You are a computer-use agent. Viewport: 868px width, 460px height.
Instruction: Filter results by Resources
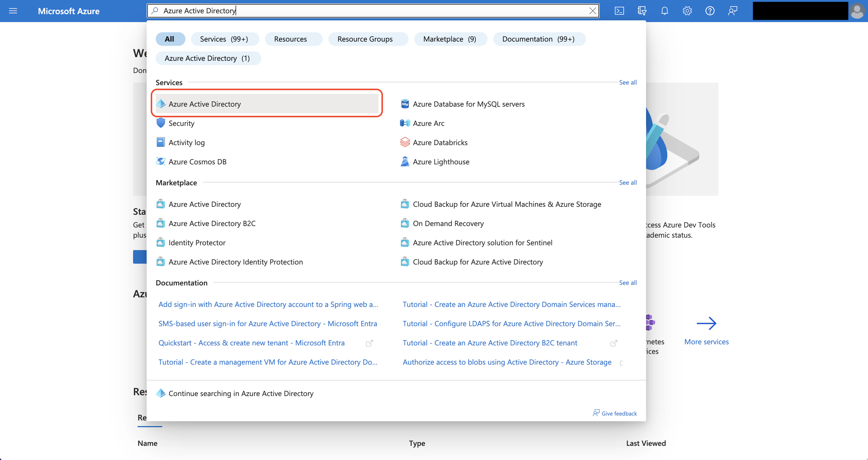click(x=294, y=39)
